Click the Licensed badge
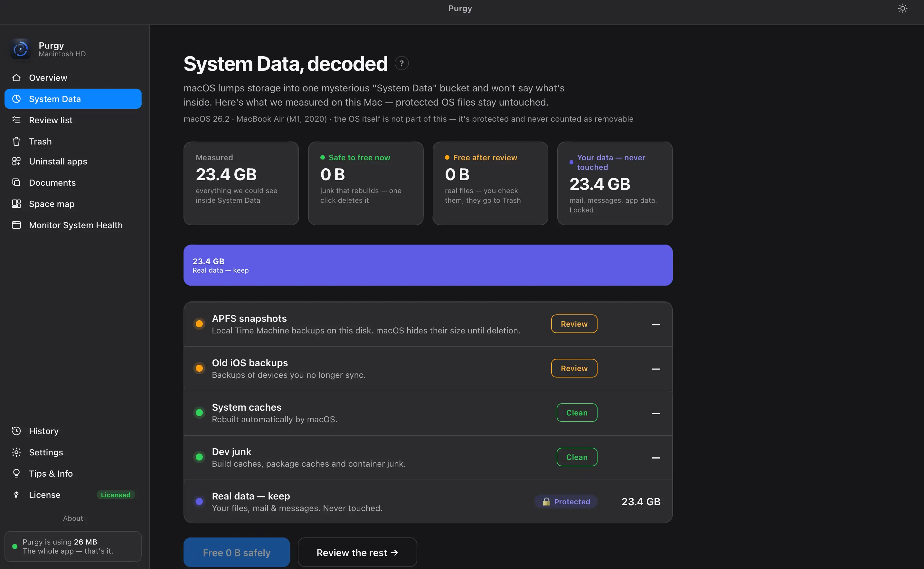This screenshot has height=569, width=924. click(116, 495)
